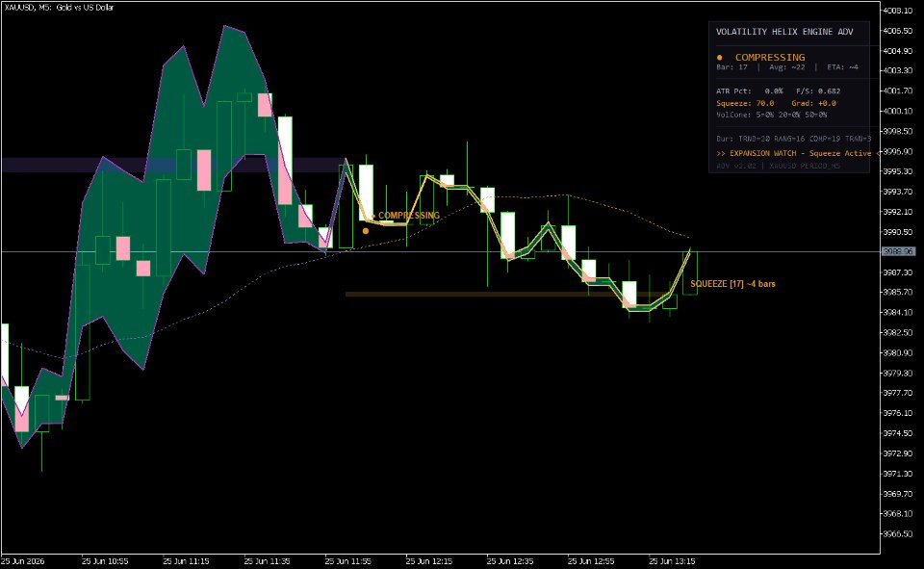Click the 25 Jun 12:35 time label

point(510,560)
